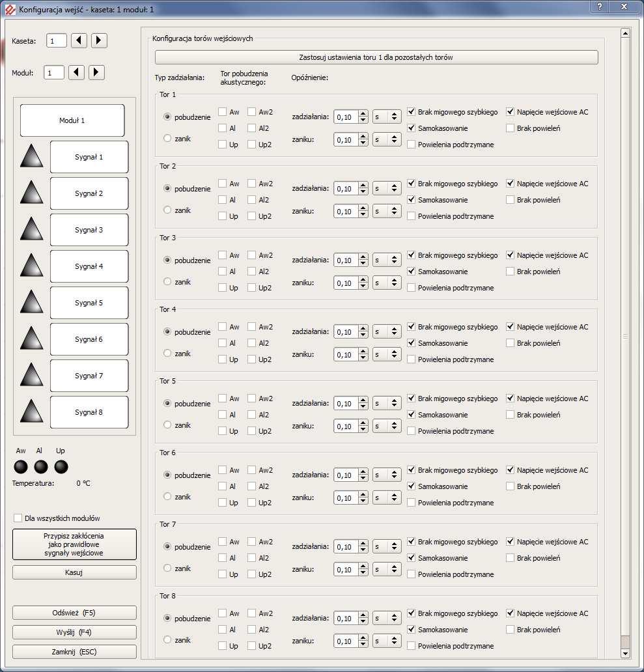Click the triangle indicator next to Sygnał 4

(32, 265)
